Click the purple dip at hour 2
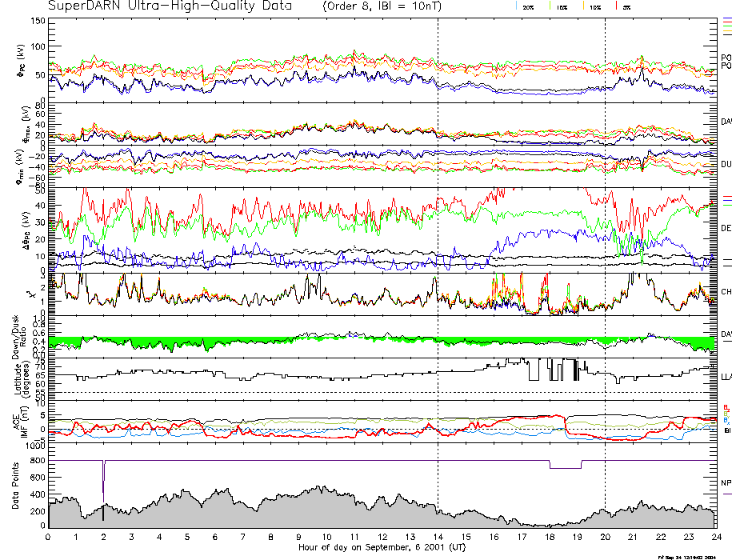The width and height of the screenshot is (732, 560). [103, 480]
